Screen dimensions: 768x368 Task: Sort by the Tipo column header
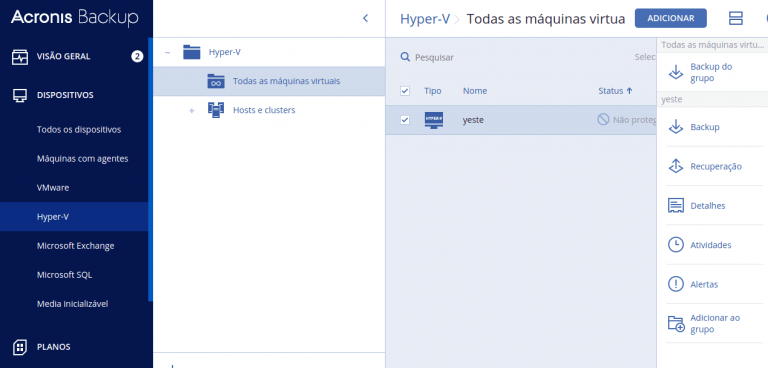(x=432, y=91)
